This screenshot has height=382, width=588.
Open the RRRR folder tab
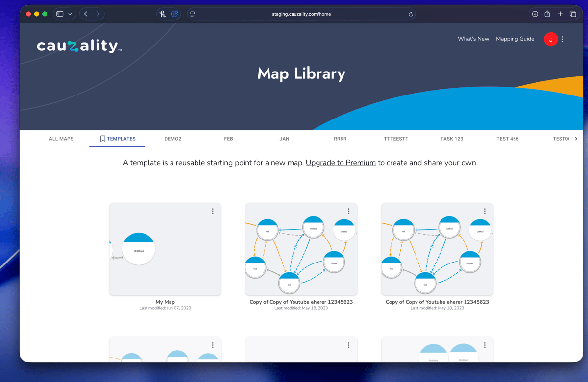[x=340, y=139]
